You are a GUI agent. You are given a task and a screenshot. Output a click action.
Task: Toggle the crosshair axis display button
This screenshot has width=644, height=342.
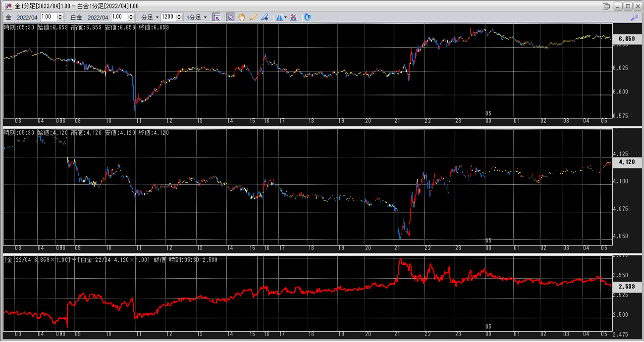click(216, 17)
